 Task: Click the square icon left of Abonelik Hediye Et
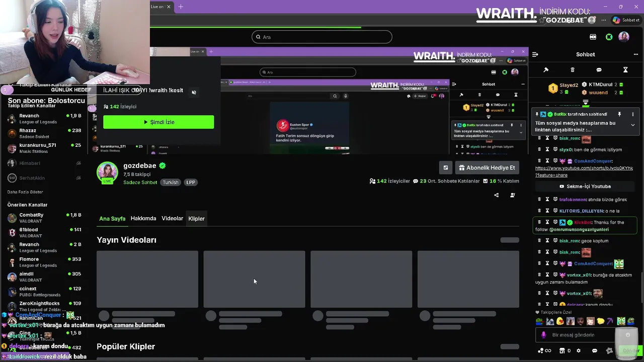(x=445, y=168)
